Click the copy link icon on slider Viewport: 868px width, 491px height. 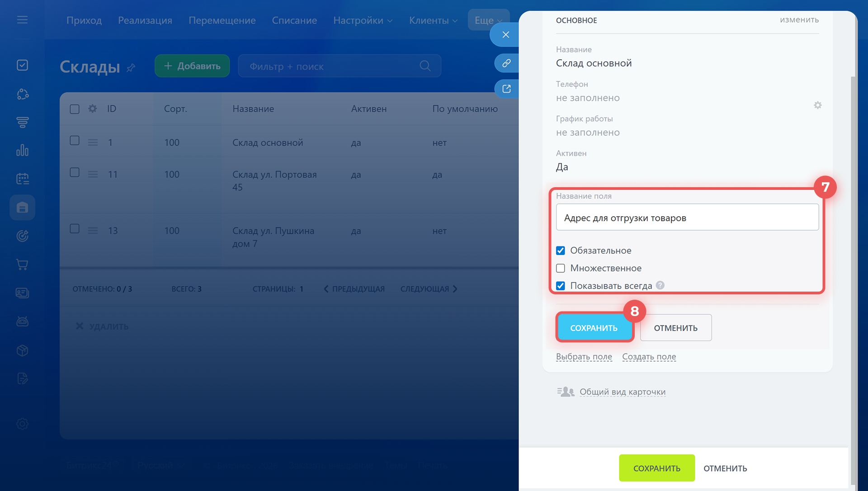click(x=506, y=63)
